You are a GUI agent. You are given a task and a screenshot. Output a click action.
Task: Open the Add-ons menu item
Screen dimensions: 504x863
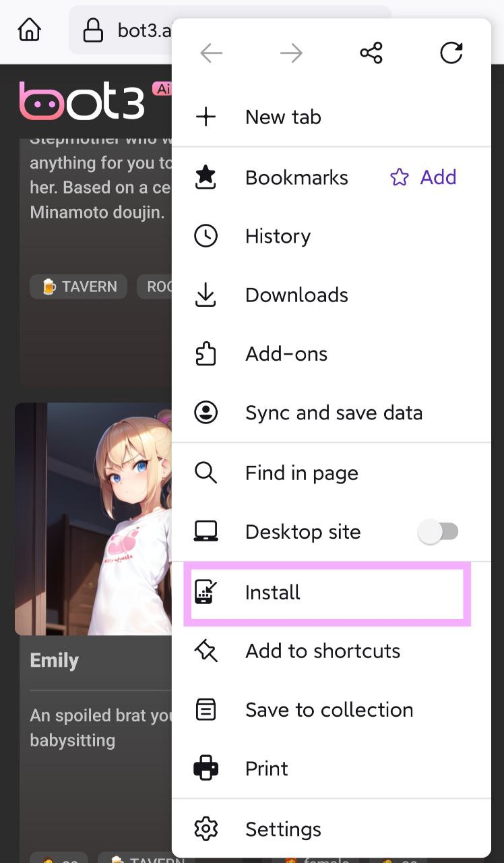tap(286, 354)
